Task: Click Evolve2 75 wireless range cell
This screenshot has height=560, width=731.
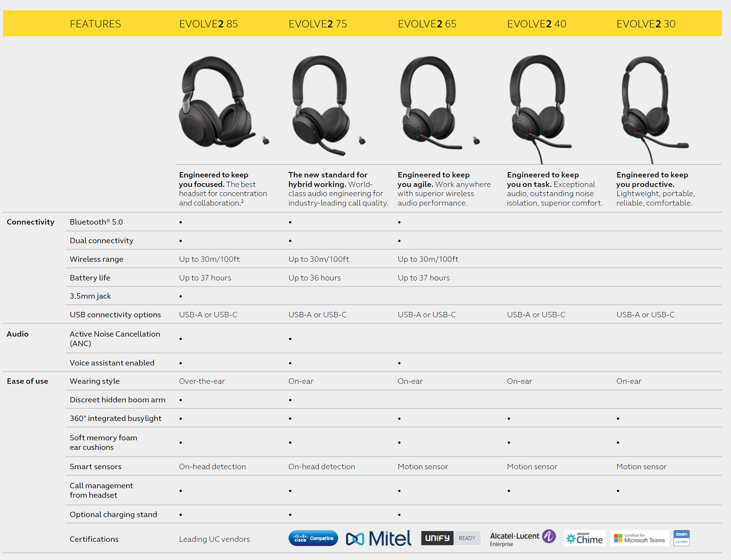Action: [319, 259]
